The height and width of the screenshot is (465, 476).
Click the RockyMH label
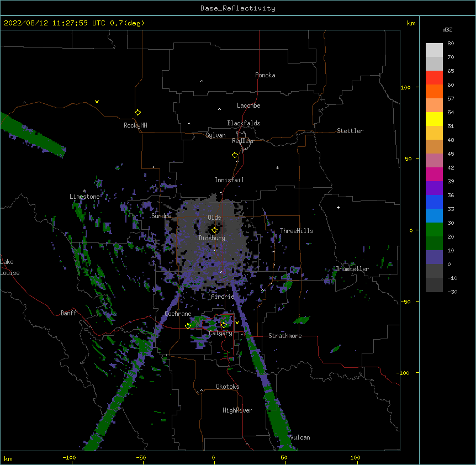(135, 125)
